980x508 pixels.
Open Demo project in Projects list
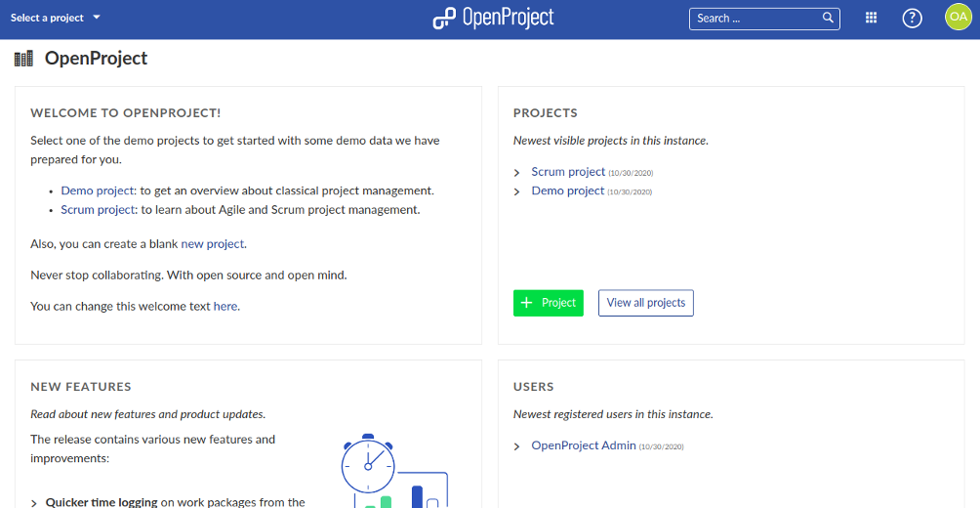(567, 190)
